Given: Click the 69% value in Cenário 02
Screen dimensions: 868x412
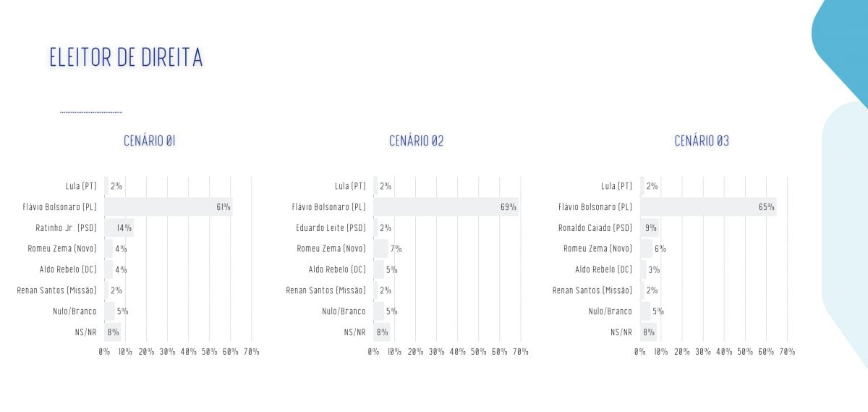Looking at the screenshot, I should click(x=509, y=207).
